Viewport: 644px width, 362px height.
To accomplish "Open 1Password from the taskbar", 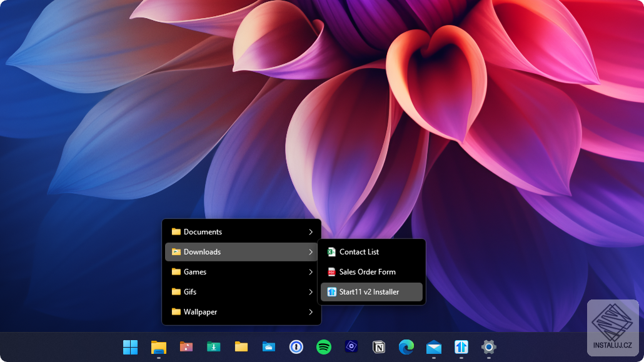I will pos(296,346).
